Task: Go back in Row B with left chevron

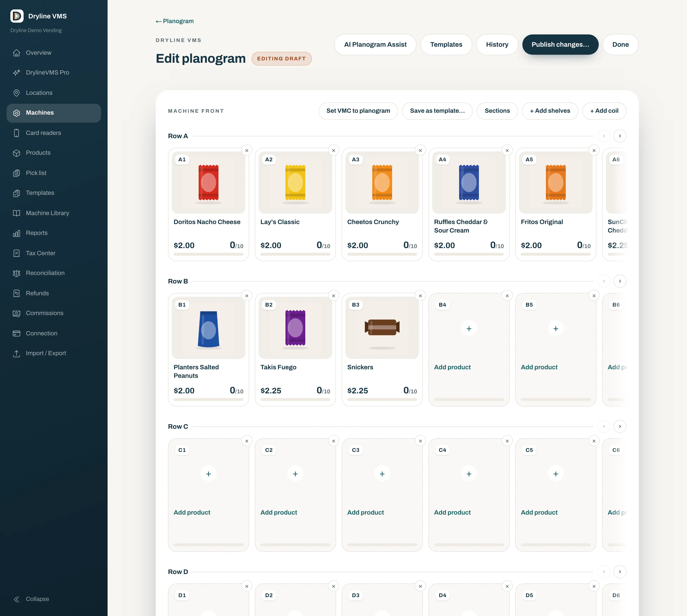Action: coord(604,281)
